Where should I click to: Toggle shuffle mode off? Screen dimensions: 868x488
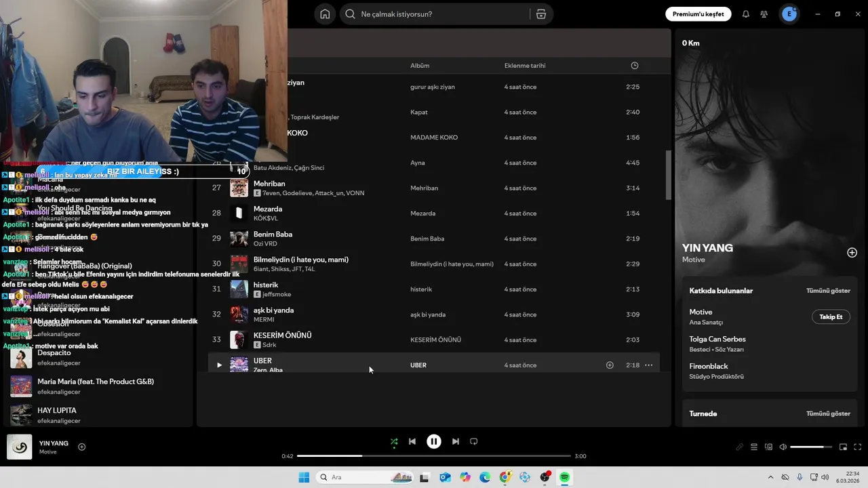(x=394, y=441)
